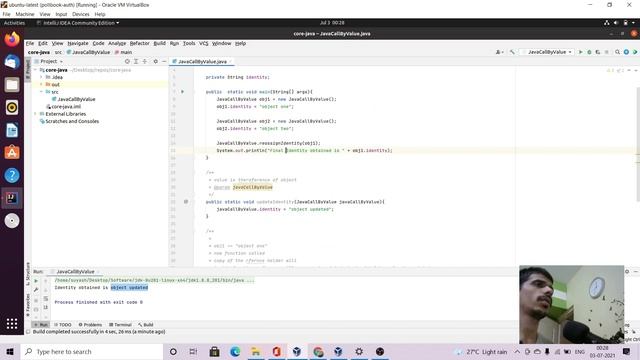Select the JavaCallByValue tab in Run window
This screenshot has height=360, width=640.
click(75, 271)
